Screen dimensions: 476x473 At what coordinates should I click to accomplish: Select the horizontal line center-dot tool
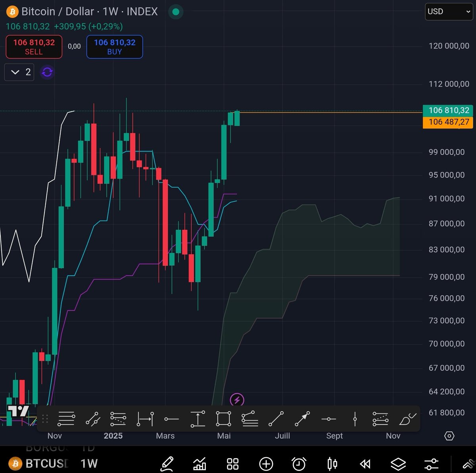(x=329, y=419)
